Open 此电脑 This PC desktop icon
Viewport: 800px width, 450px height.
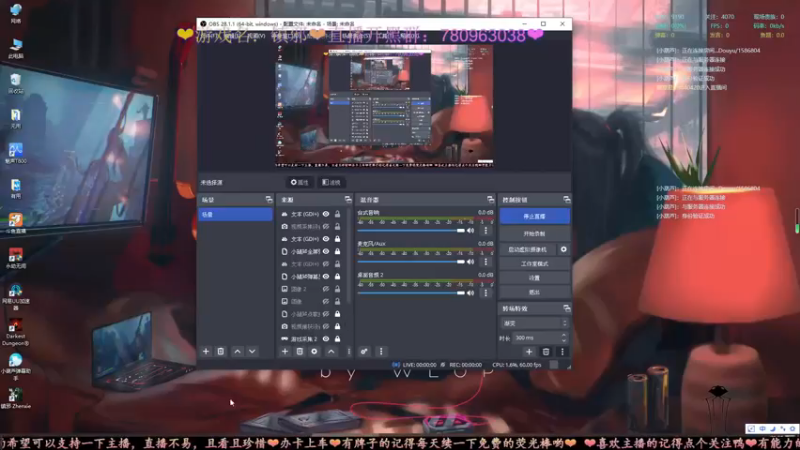click(x=15, y=48)
